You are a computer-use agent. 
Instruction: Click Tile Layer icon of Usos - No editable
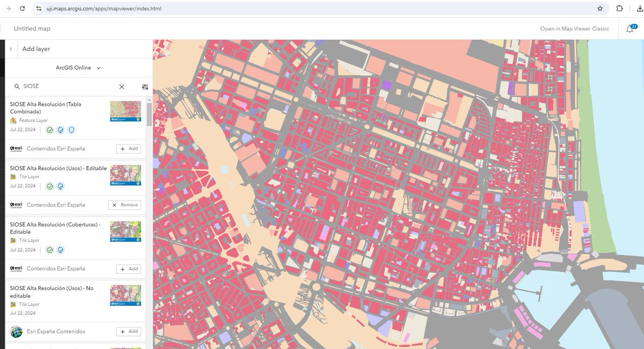[13, 304]
